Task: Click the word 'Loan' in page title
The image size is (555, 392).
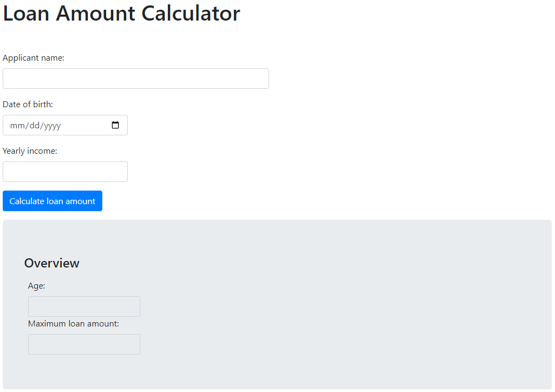Action: (26, 14)
